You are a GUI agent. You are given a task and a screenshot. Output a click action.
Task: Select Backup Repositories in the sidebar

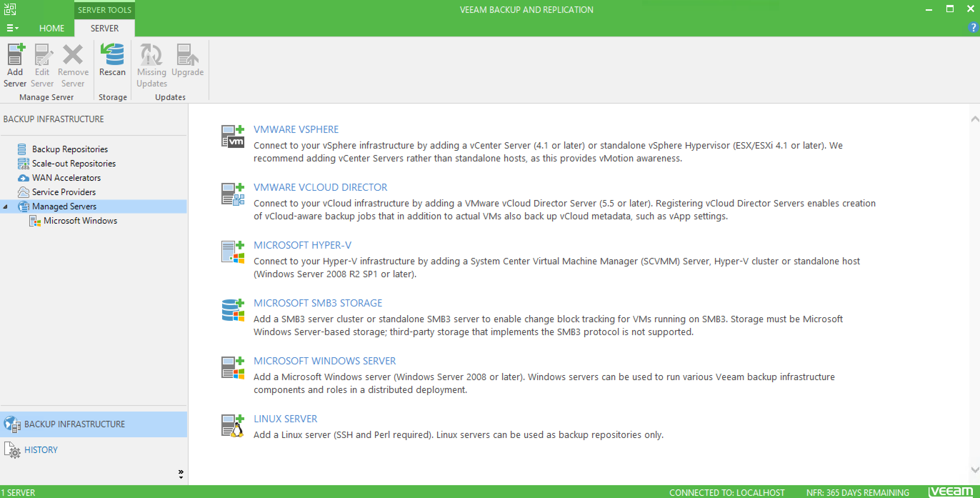coord(69,149)
